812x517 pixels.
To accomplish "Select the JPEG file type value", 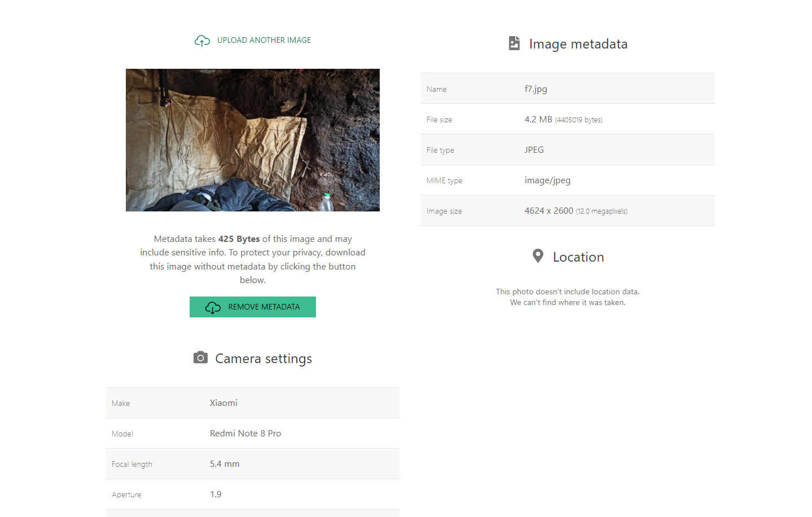I will 534,150.
